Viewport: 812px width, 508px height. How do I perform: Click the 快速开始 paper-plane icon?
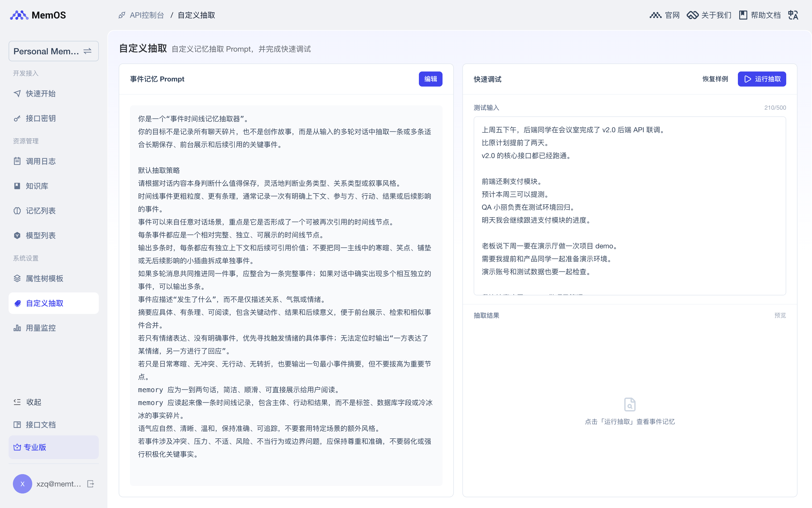coord(17,94)
